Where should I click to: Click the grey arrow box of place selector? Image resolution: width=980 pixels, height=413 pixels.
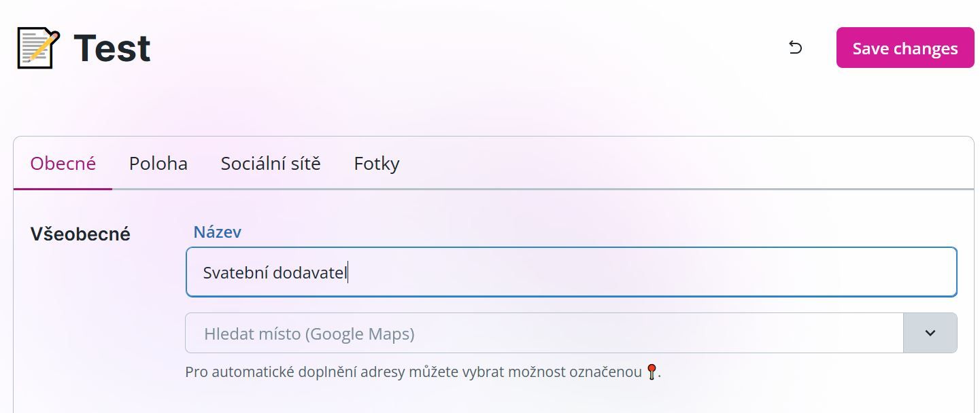pyautogui.click(x=930, y=333)
